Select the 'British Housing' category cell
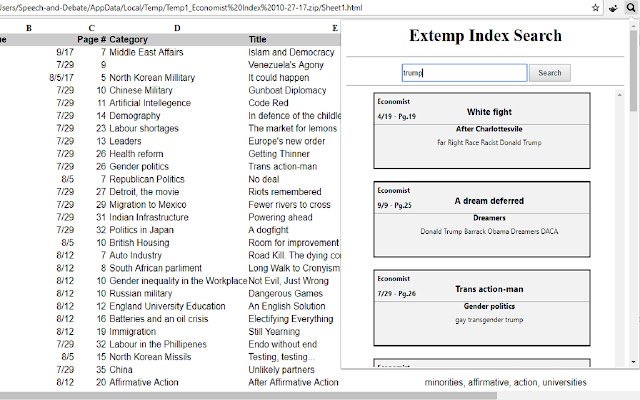This screenshot has width=640, height=400. pos(139,242)
